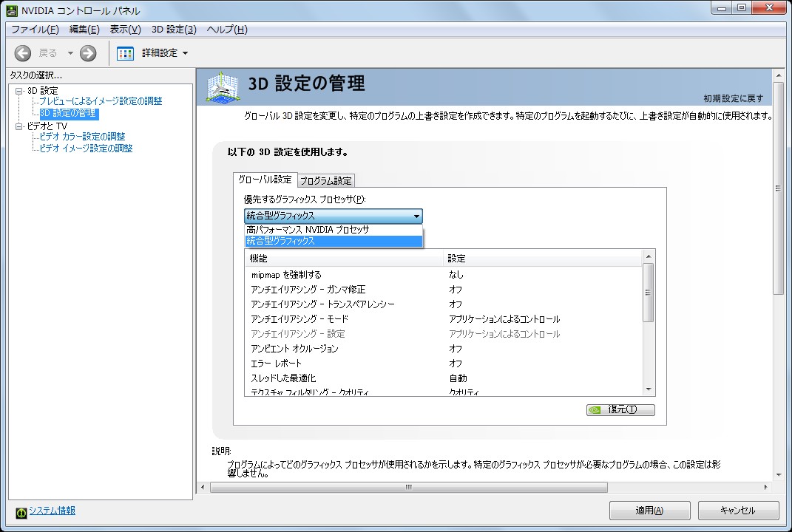Open the 編集(E) menu

click(x=84, y=30)
